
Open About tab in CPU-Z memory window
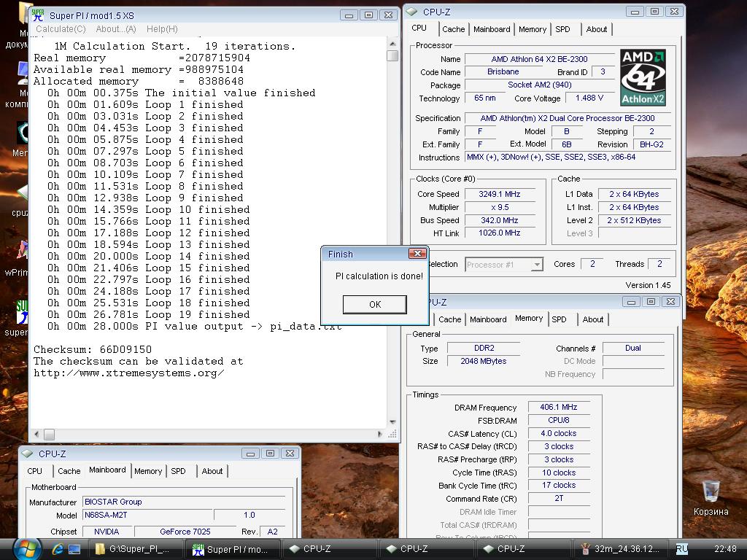tap(592, 319)
